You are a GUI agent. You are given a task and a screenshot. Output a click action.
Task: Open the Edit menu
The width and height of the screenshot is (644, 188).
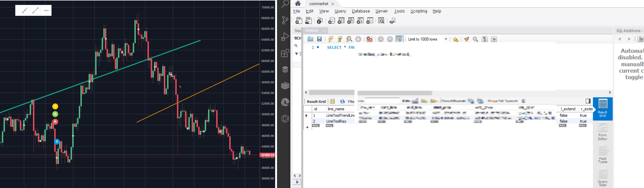pos(309,11)
